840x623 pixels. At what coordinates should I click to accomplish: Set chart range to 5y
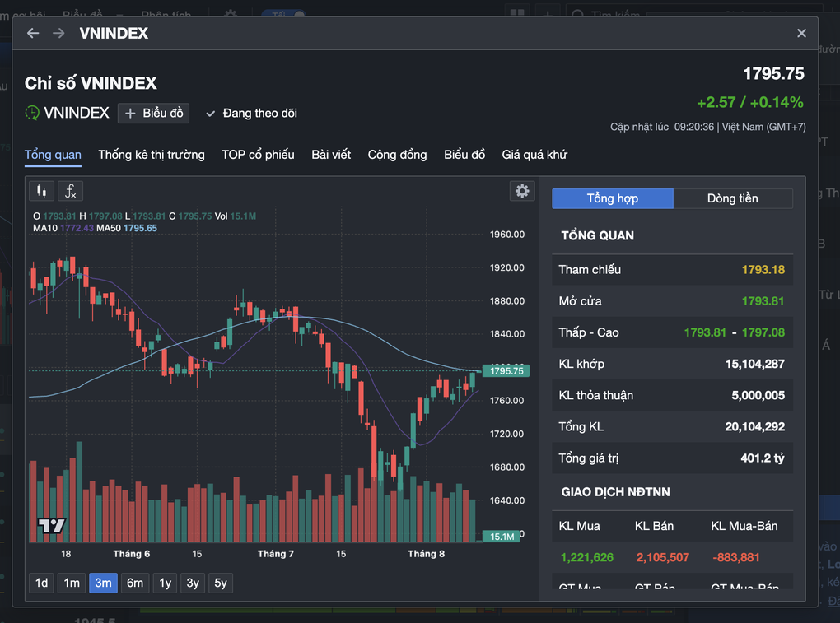pos(221,583)
